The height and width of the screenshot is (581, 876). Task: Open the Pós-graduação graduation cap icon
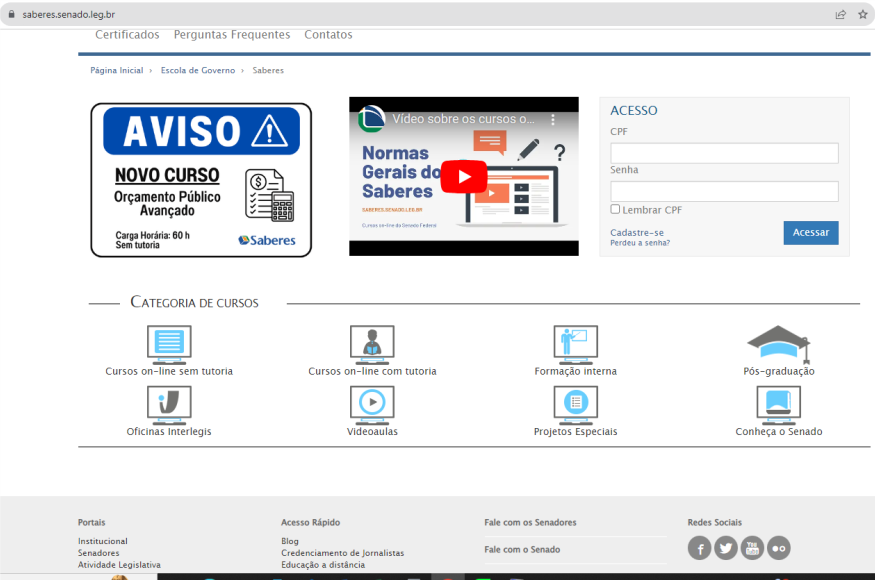[x=777, y=344]
